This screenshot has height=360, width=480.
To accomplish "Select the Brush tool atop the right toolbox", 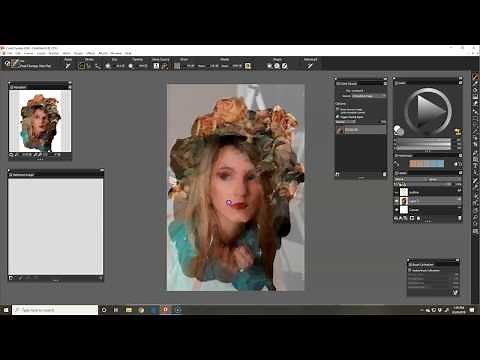I will [x=476, y=77].
